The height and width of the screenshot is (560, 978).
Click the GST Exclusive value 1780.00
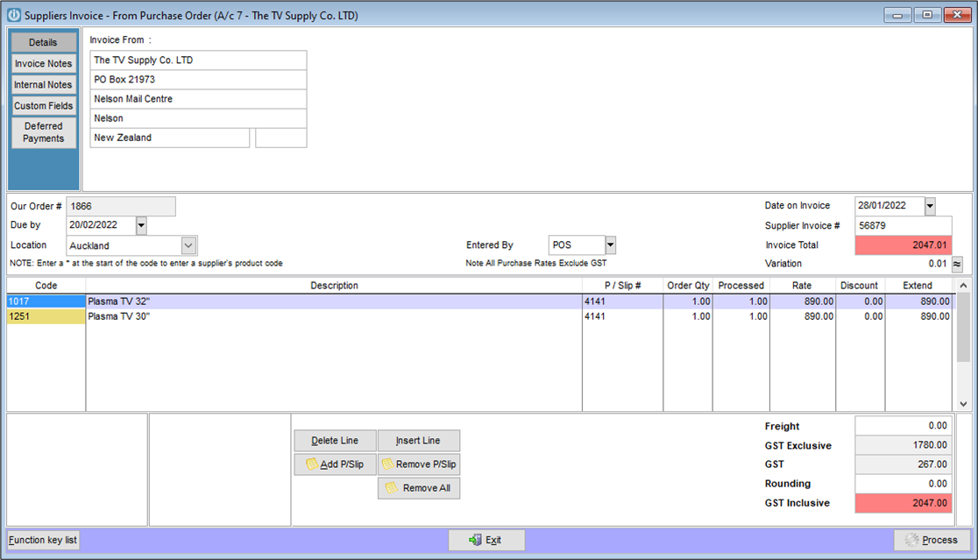pos(904,445)
